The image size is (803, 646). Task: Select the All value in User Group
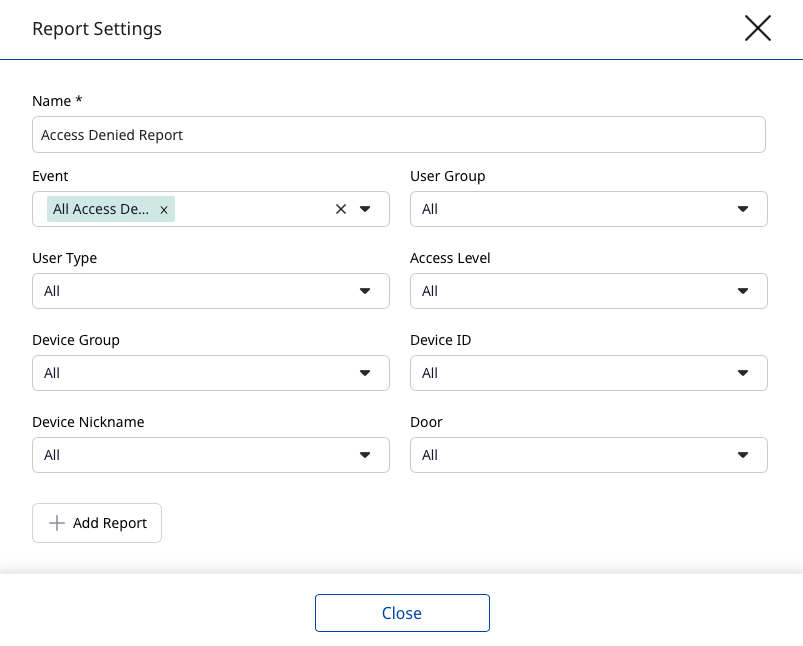431,209
